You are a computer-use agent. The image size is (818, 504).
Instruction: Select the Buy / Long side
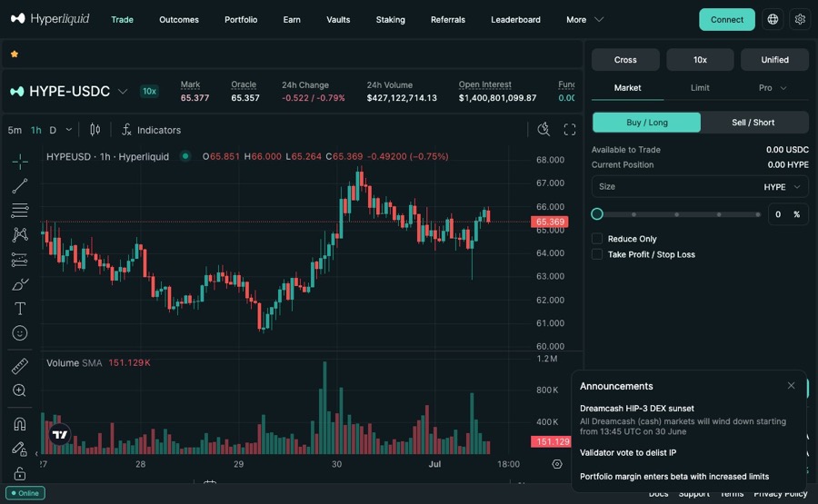point(647,123)
